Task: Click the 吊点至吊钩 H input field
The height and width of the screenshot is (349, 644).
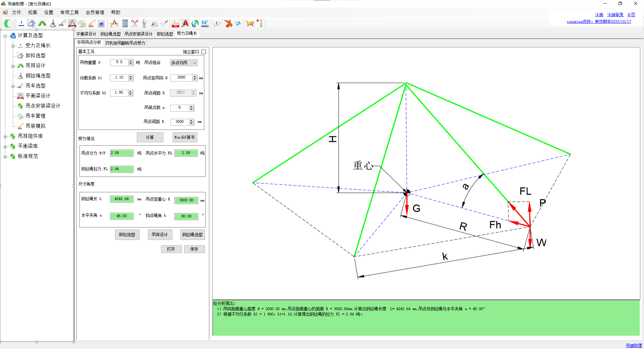Action: click(x=181, y=78)
